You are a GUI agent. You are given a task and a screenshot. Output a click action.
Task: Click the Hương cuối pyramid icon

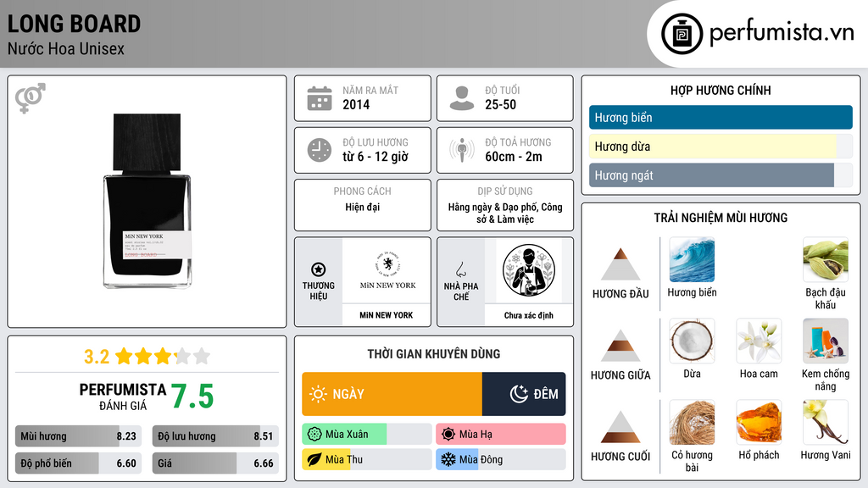click(x=620, y=427)
